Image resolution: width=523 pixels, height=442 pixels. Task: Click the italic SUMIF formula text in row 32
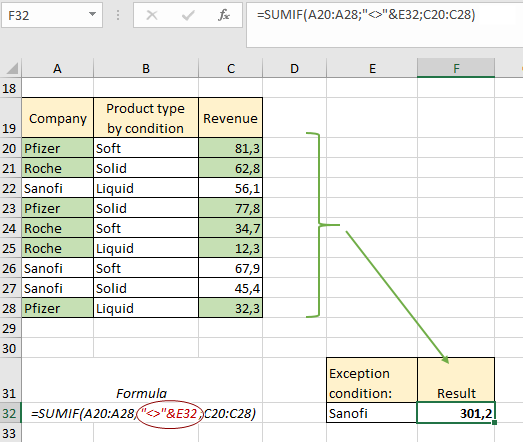point(143,414)
